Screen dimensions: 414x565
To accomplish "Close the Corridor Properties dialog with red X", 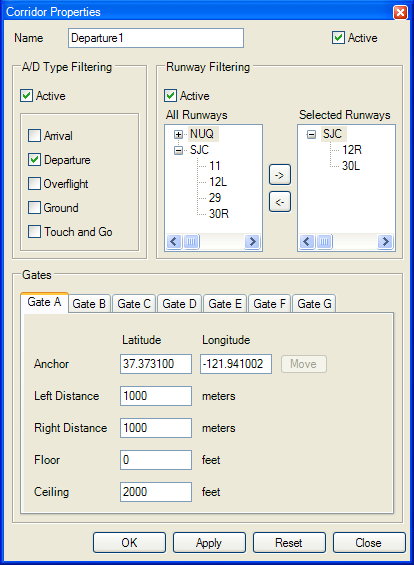I will 400,12.
